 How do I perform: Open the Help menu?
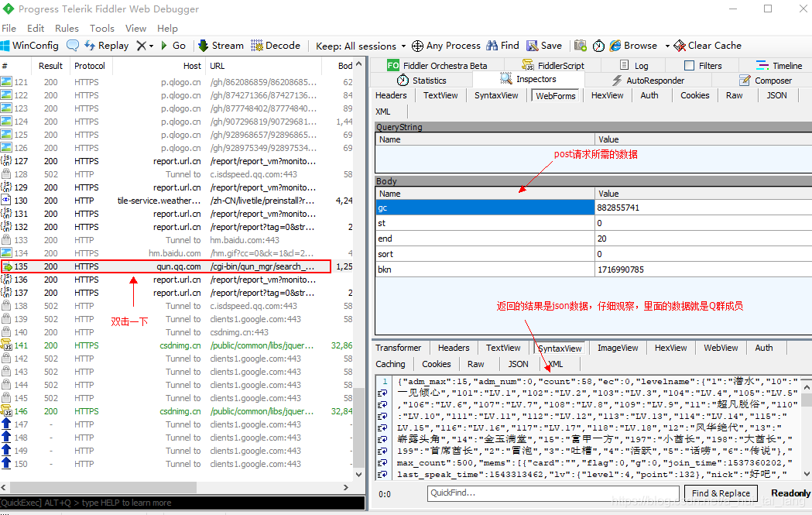click(167, 29)
